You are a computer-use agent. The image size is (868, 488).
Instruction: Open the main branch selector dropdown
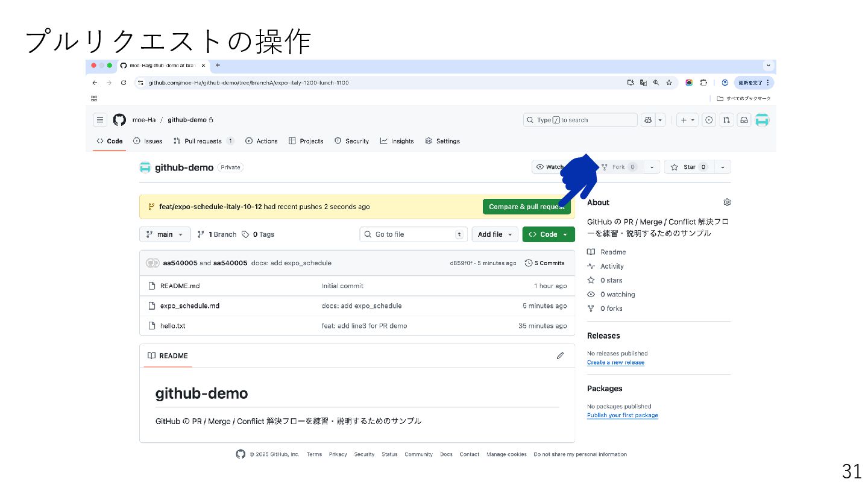coord(165,234)
